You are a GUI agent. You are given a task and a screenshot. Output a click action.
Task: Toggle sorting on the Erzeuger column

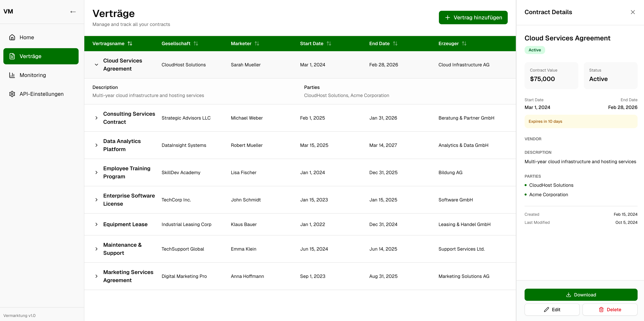tap(465, 43)
